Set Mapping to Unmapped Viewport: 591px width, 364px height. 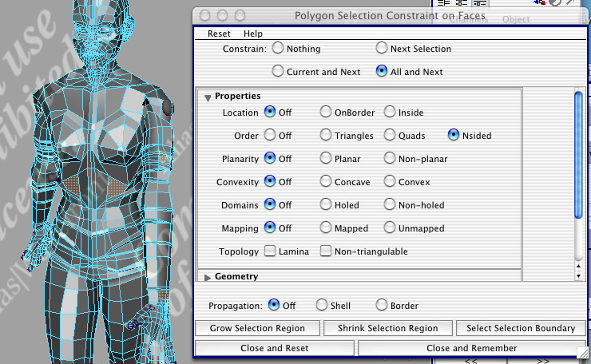pos(391,228)
